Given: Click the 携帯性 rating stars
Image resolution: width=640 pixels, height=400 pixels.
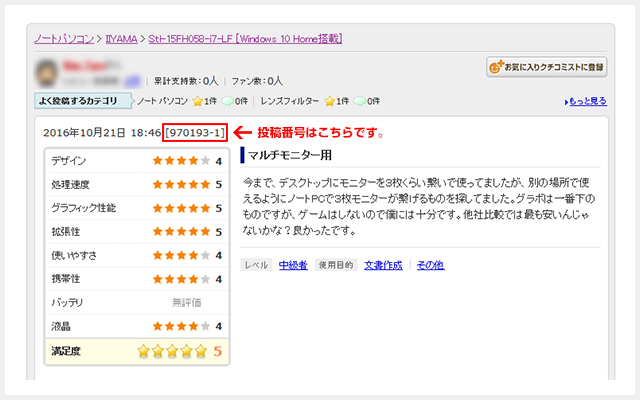Looking at the screenshot, I should coord(181,279).
